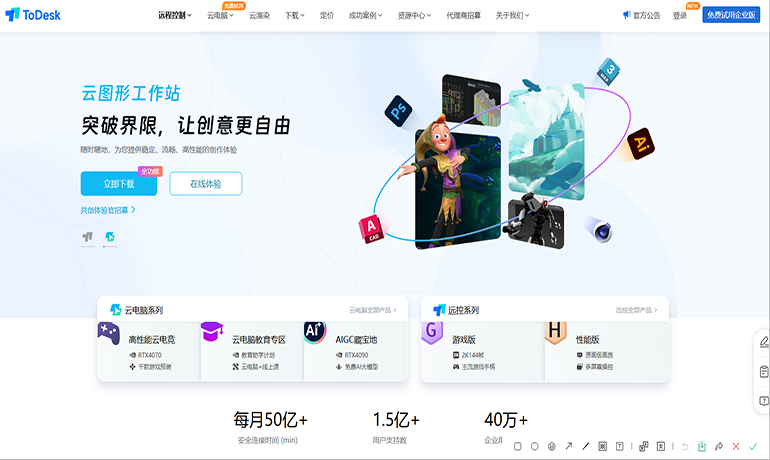
Task: Cancel the screenshot with red X
Action: pos(736,446)
